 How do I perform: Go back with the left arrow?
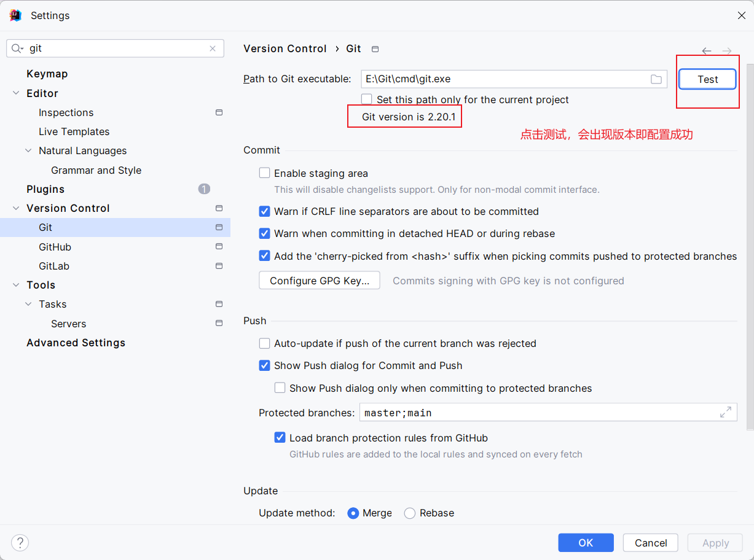[707, 51]
